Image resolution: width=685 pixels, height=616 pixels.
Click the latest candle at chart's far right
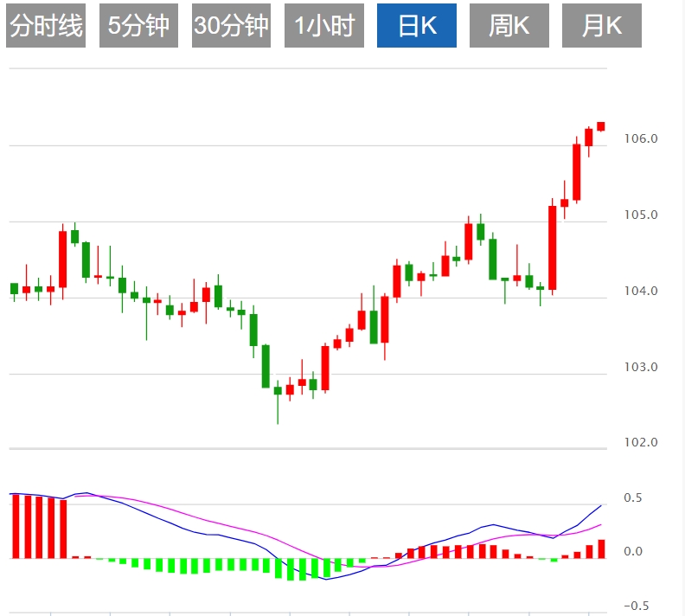(x=600, y=126)
